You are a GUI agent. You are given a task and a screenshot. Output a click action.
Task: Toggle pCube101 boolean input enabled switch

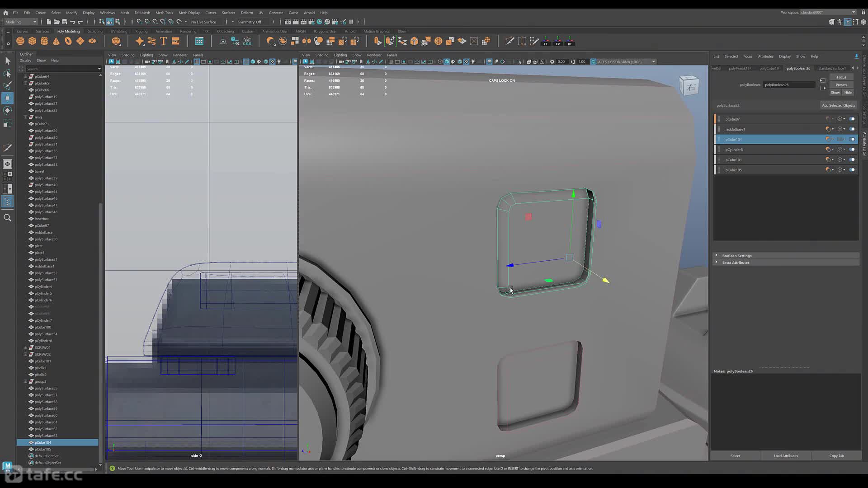(x=852, y=160)
